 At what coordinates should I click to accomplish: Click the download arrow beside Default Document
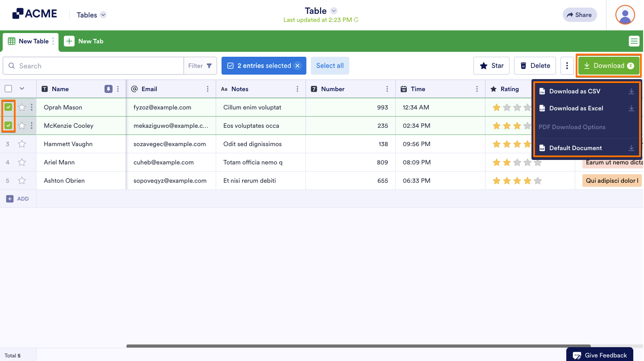click(631, 148)
